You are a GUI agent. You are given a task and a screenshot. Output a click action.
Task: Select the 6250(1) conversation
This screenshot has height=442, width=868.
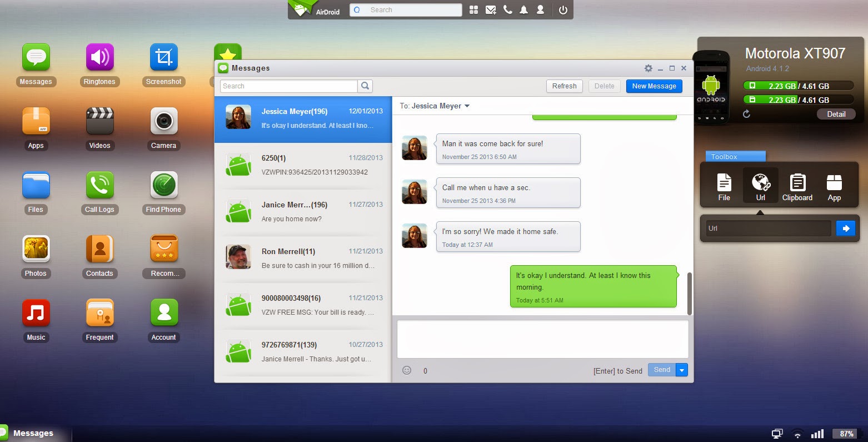pos(303,166)
